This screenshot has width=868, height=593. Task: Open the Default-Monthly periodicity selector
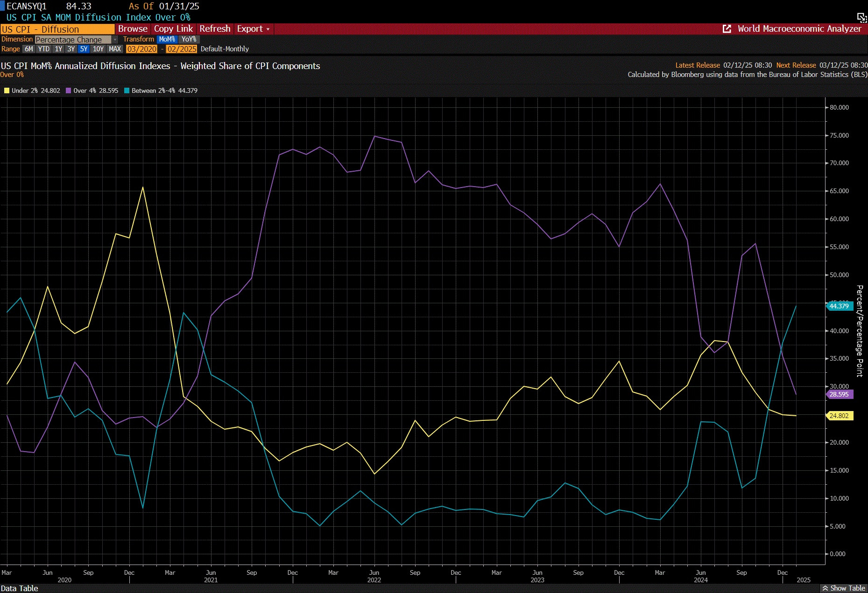coord(225,49)
